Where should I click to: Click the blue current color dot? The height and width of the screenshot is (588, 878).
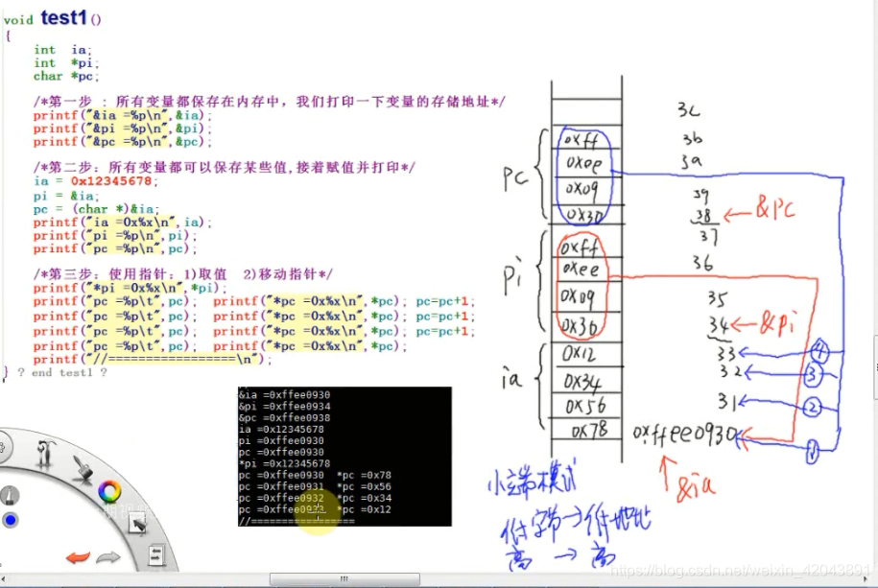pyautogui.click(x=11, y=520)
